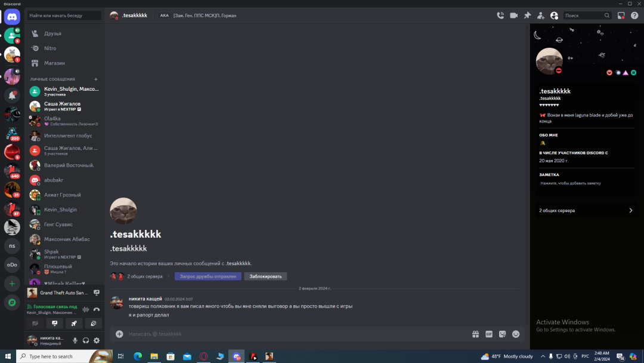Open user settings gear

(97, 340)
